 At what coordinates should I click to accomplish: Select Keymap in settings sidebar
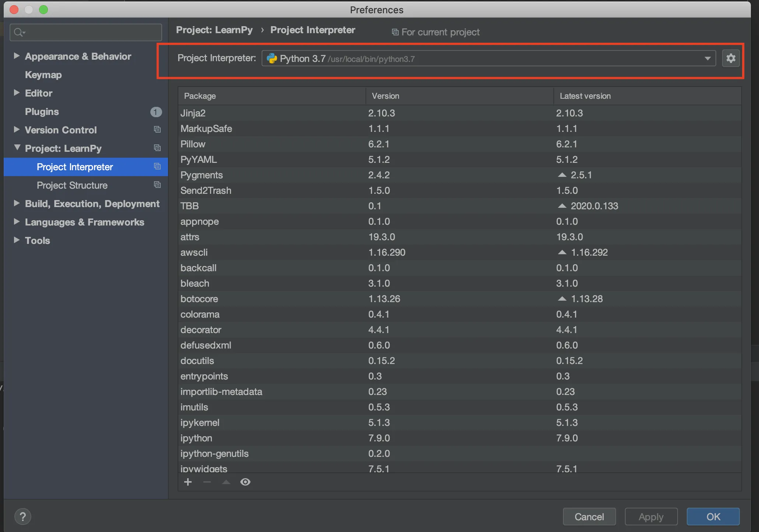click(43, 75)
